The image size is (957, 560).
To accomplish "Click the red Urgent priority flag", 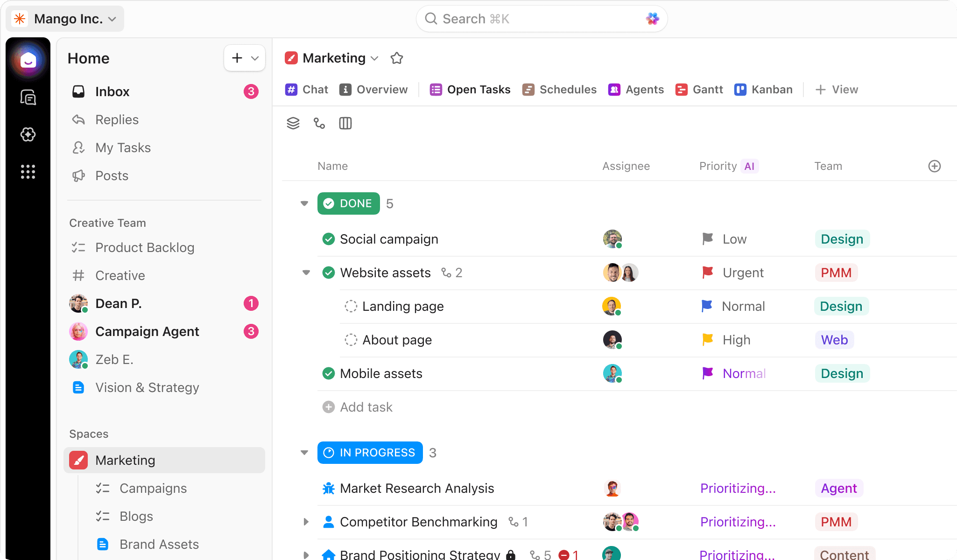I will (x=708, y=273).
